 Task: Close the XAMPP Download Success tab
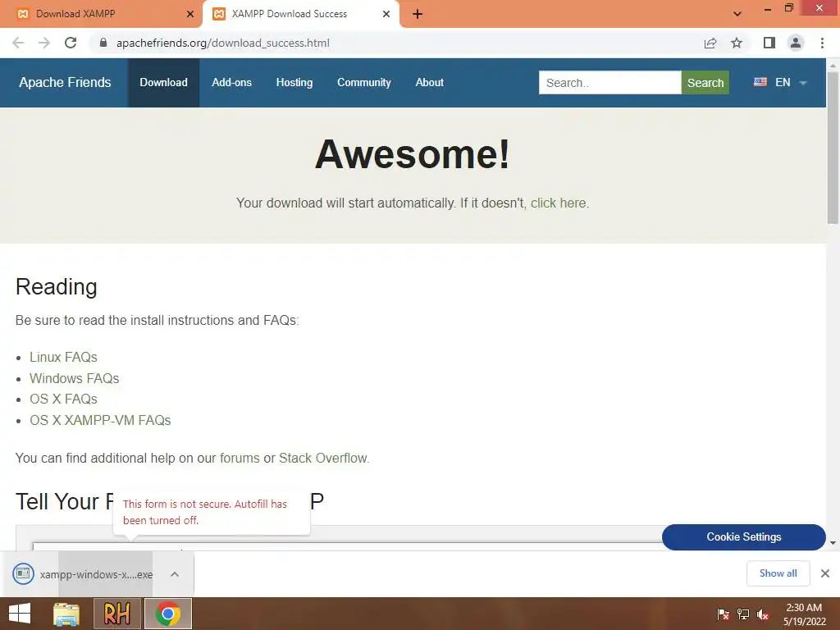386,15
